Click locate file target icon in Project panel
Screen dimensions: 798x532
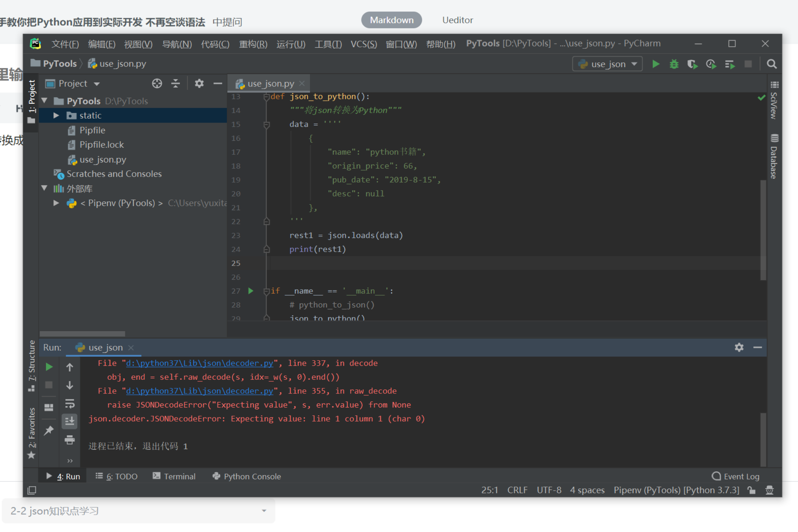157,83
